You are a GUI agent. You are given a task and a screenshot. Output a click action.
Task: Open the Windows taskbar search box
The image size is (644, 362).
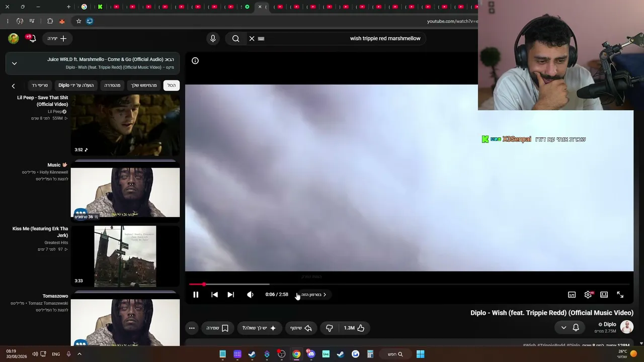[x=395, y=354]
